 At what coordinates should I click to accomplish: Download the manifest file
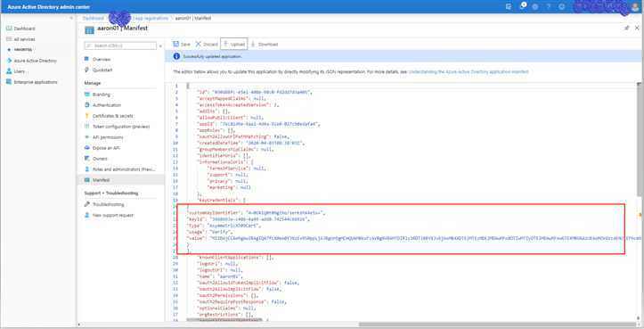click(x=265, y=44)
